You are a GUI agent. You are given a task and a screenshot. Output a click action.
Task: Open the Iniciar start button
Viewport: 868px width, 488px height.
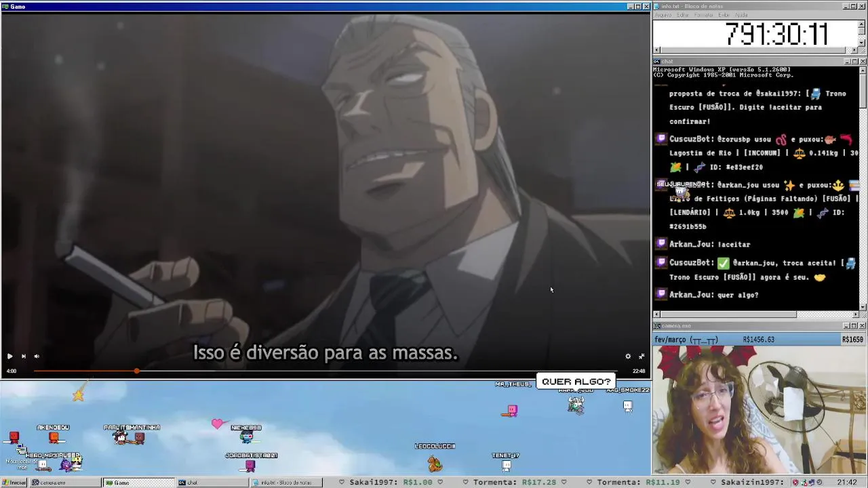(14, 483)
